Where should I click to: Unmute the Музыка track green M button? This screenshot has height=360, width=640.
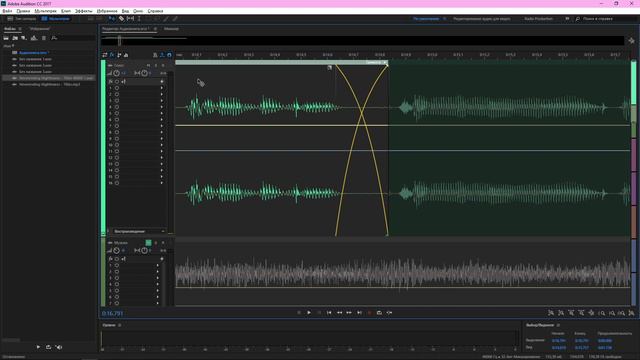tap(149, 242)
